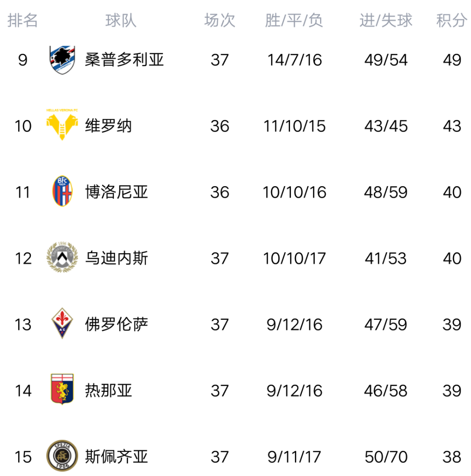471x476 pixels.
Task: Click team name 佛罗伦萨
Action: click(117, 325)
